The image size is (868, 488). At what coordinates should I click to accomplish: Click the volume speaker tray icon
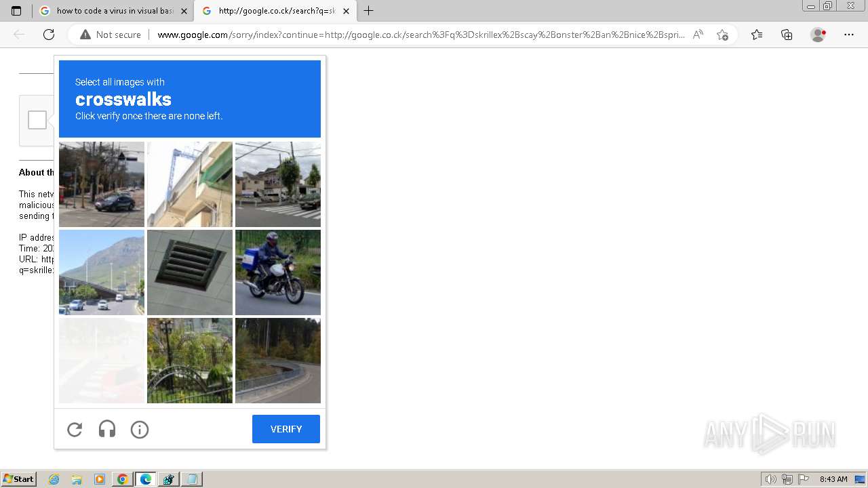[771, 479]
